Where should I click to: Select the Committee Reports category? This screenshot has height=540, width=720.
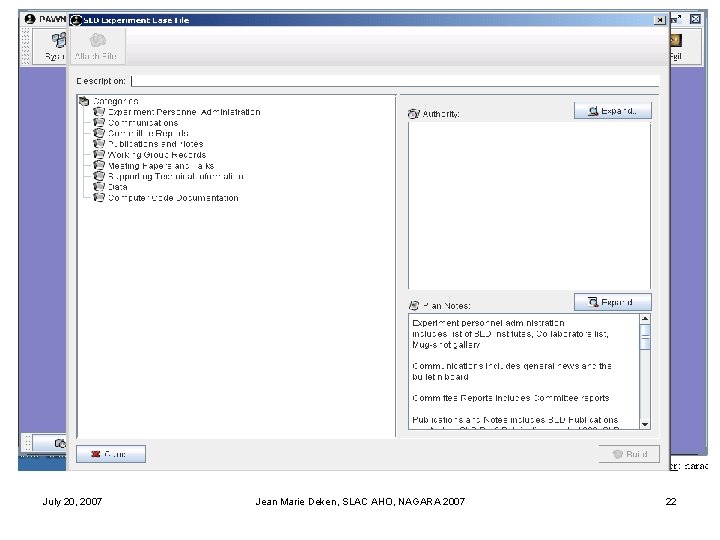[148, 134]
